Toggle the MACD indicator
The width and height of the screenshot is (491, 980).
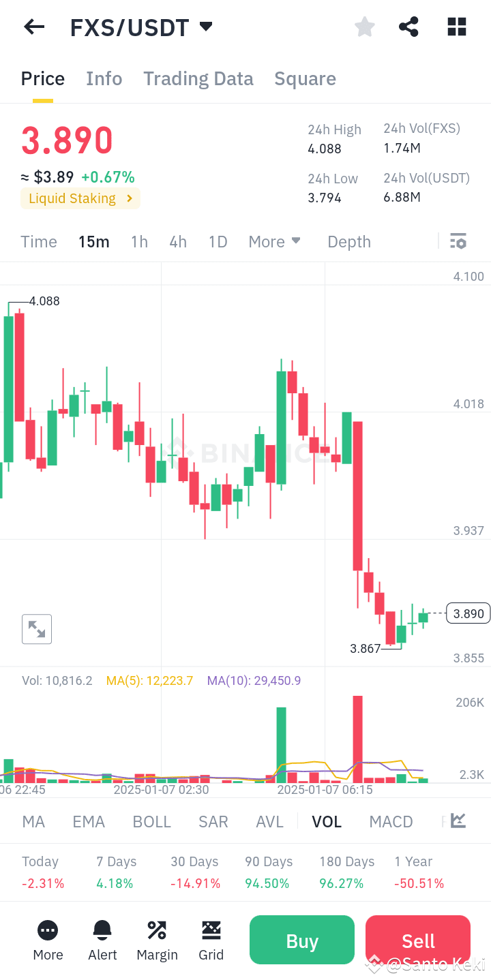(391, 821)
